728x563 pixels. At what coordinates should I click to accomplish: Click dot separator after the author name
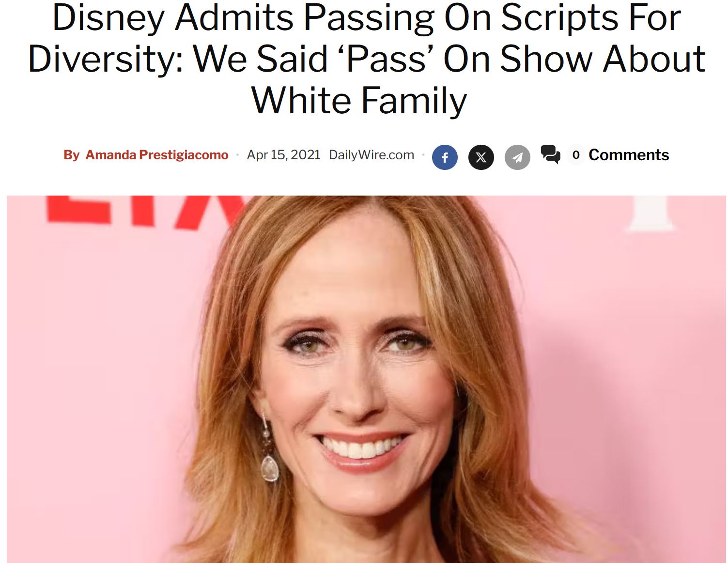point(237,155)
